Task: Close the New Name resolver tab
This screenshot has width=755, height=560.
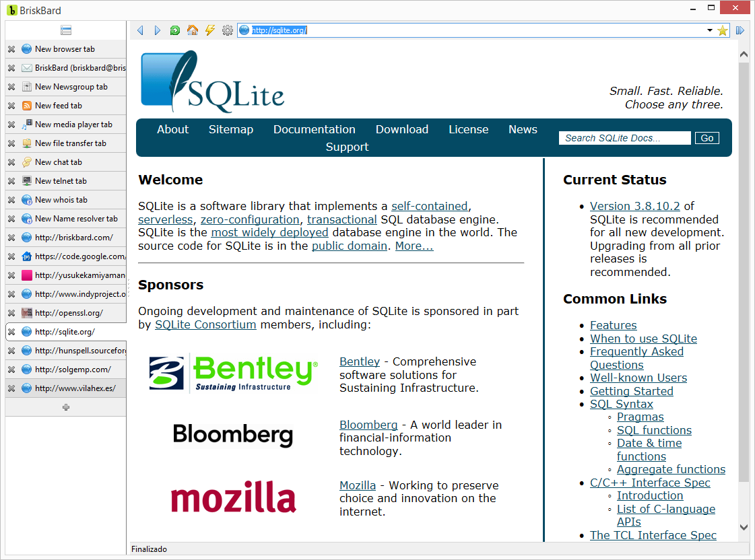Action: 11,219
